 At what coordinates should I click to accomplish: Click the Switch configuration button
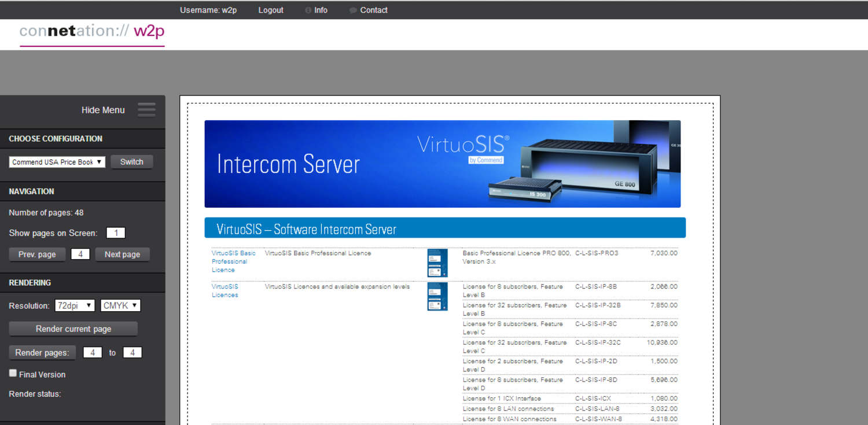point(132,162)
